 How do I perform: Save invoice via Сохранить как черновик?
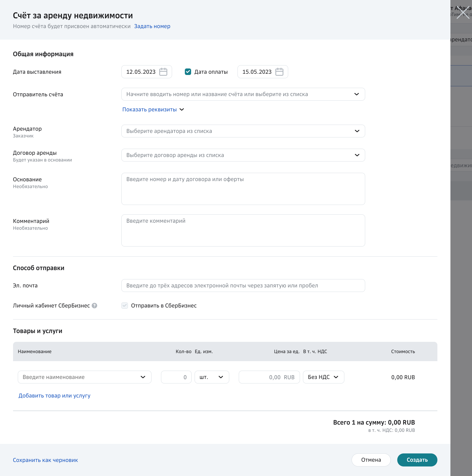click(x=45, y=460)
